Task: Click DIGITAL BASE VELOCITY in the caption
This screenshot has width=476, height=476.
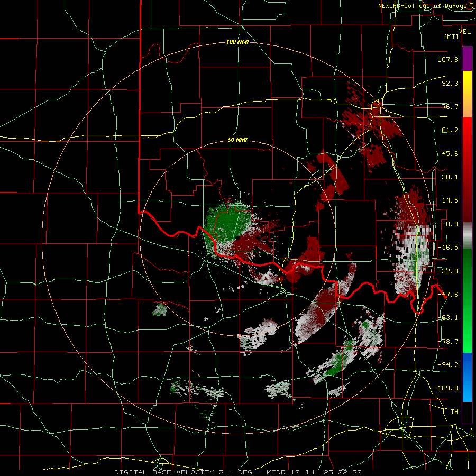Action: pos(164,472)
